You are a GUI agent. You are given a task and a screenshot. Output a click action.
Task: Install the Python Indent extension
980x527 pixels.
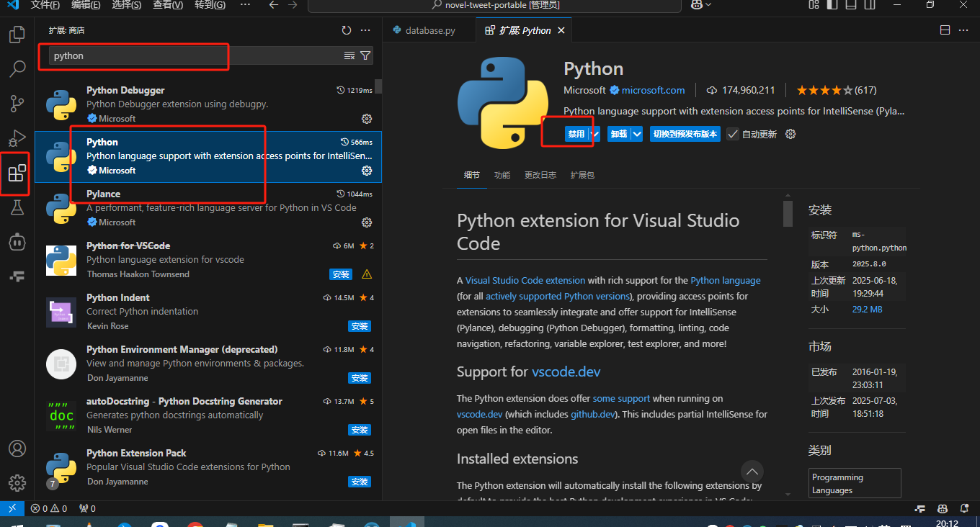click(360, 326)
